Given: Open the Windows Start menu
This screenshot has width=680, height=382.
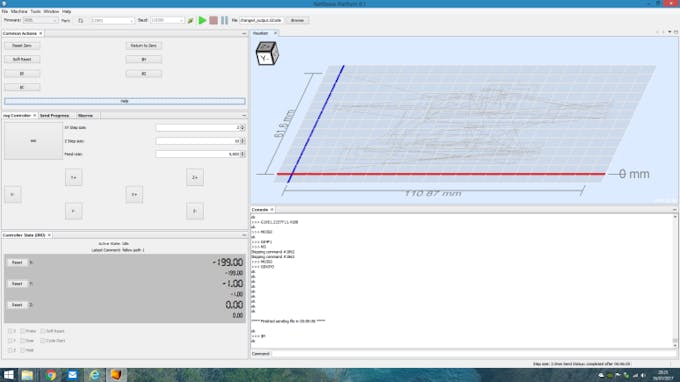Looking at the screenshot, I should pyautogui.click(x=8, y=375).
